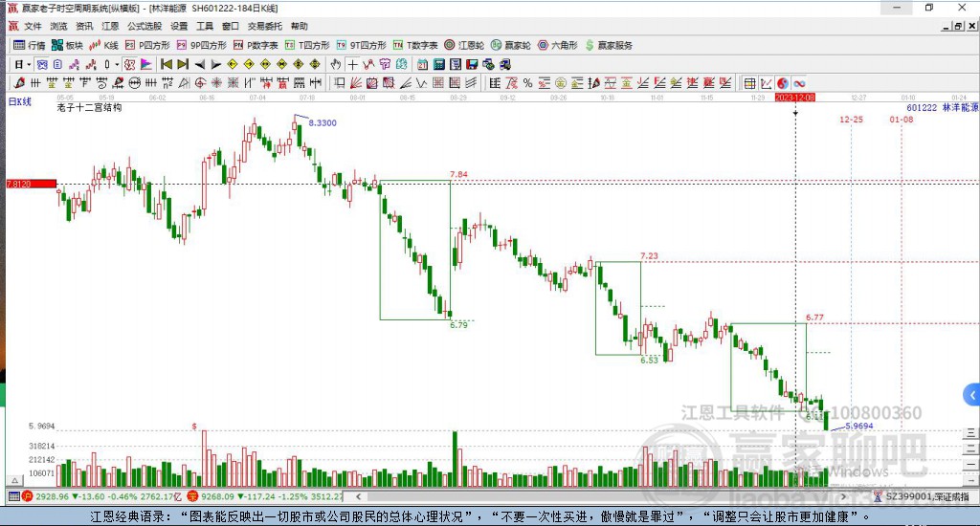
Task: Open the T数字表 tool
Action: pos(415,45)
